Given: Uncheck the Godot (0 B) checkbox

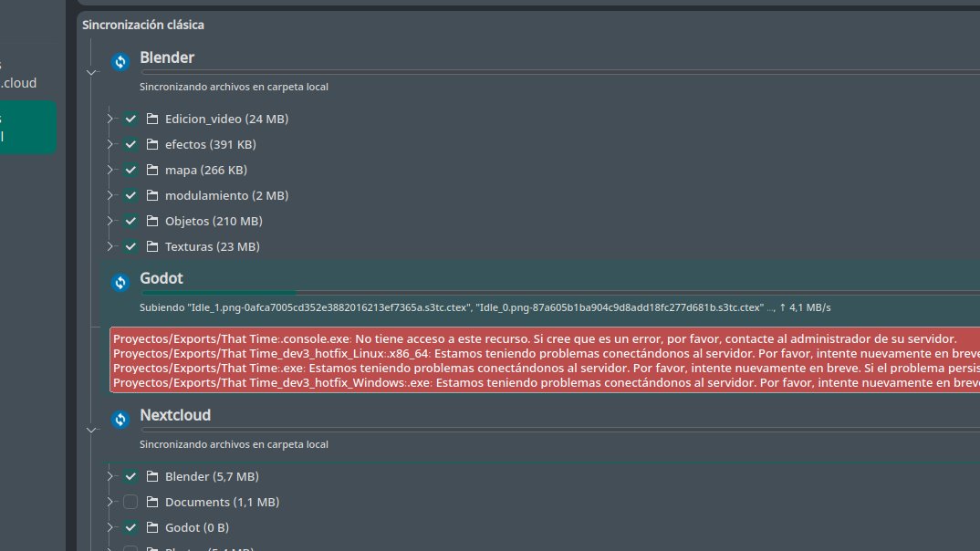Looking at the screenshot, I should (130, 528).
